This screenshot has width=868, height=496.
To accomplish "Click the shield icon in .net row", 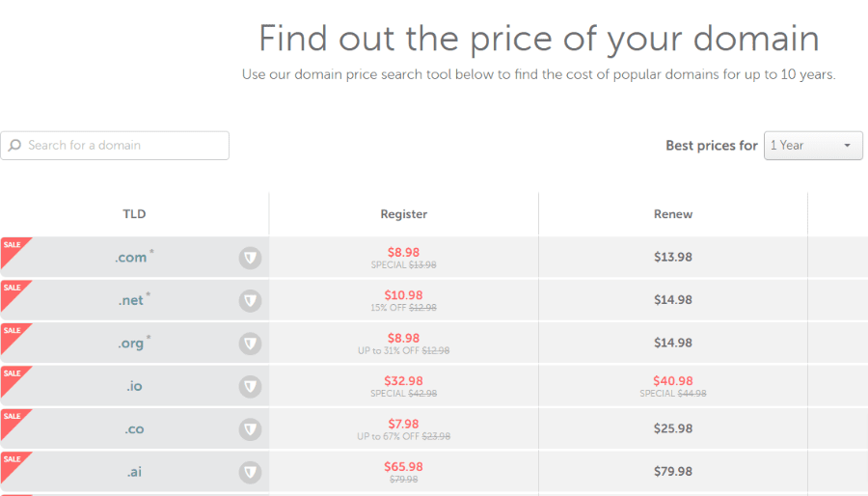I will tap(250, 300).
